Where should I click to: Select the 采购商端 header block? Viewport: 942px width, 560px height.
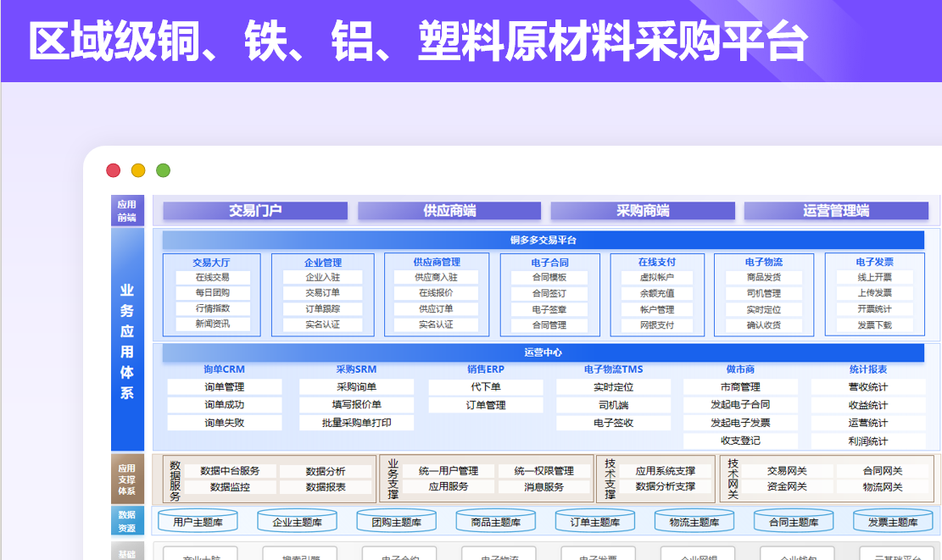pos(643,211)
